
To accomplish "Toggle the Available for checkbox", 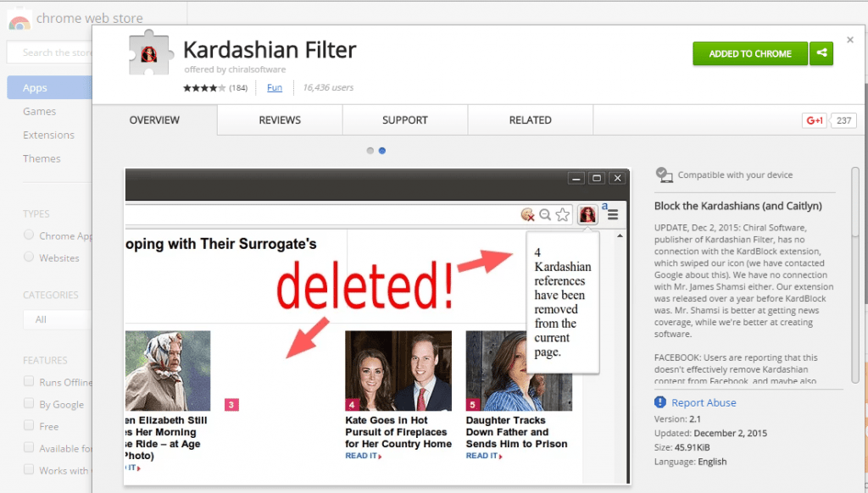I will pos(29,447).
